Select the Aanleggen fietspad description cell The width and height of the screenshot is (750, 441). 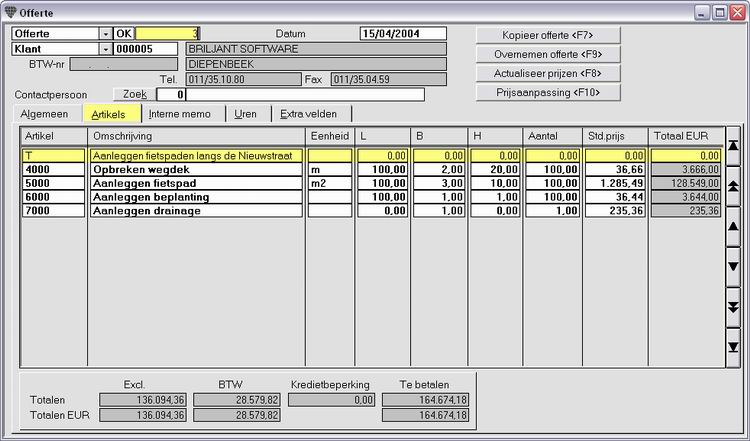pos(196,184)
